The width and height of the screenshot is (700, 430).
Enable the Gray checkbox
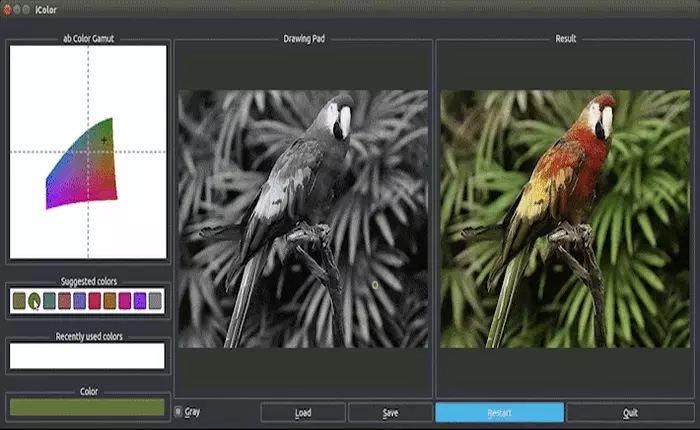(x=178, y=412)
